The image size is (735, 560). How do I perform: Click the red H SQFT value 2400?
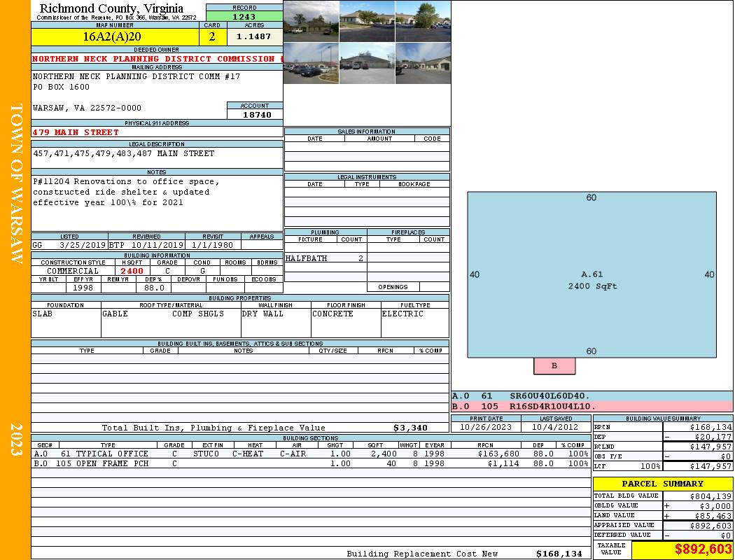coord(132,271)
